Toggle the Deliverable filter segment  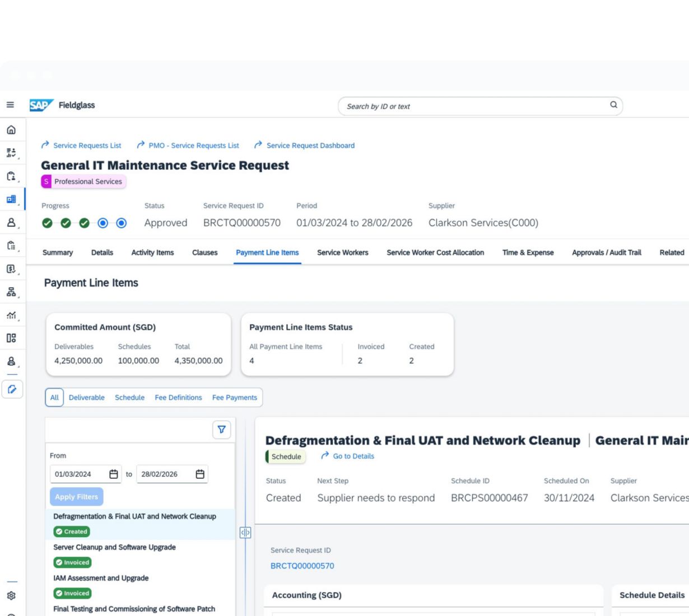87,398
